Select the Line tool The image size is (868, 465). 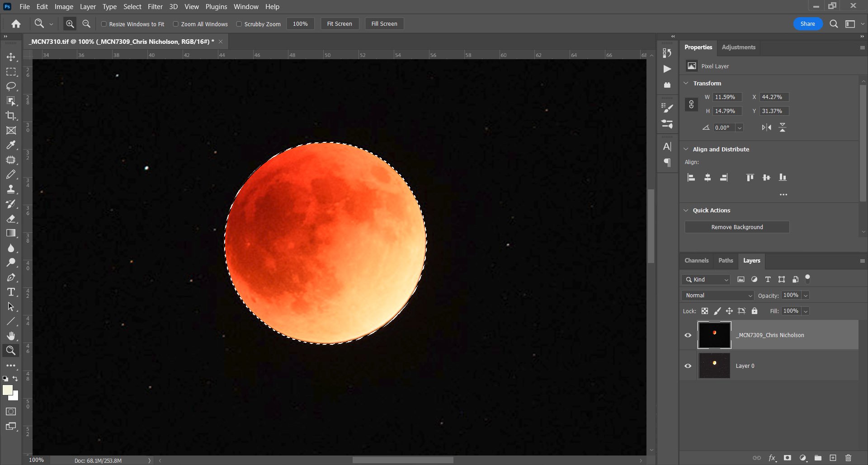[x=11, y=321]
